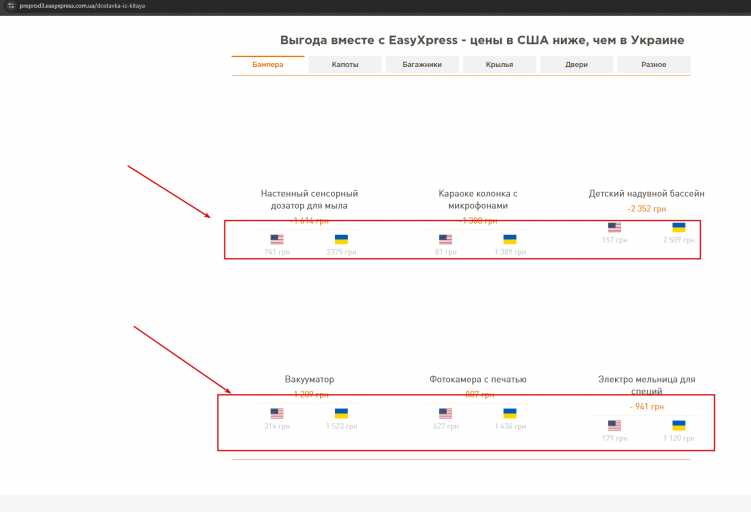Click US flag above 179 грн
The width and height of the screenshot is (751, 512).
coord(614,425)
